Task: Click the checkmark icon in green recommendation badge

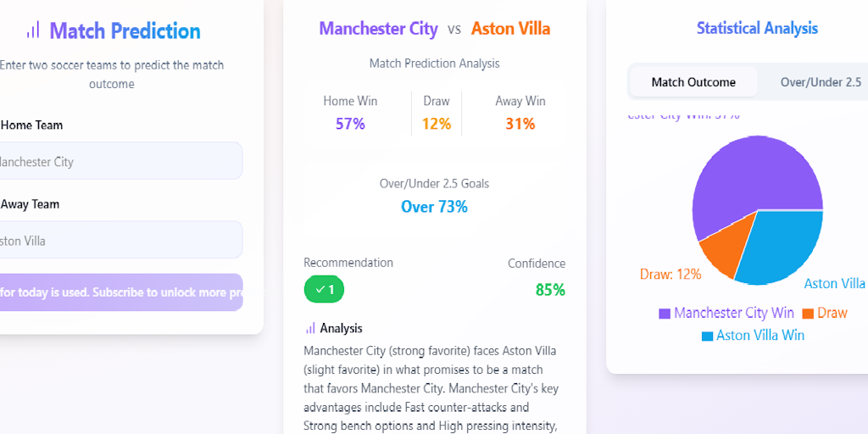Action: pyautogui.click(x=320, y=289)
